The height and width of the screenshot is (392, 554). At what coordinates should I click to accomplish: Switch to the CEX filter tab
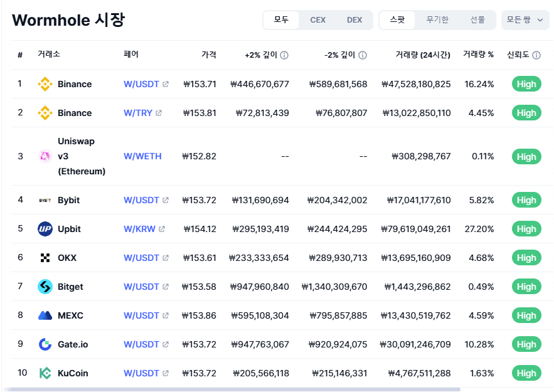point(317,20)
